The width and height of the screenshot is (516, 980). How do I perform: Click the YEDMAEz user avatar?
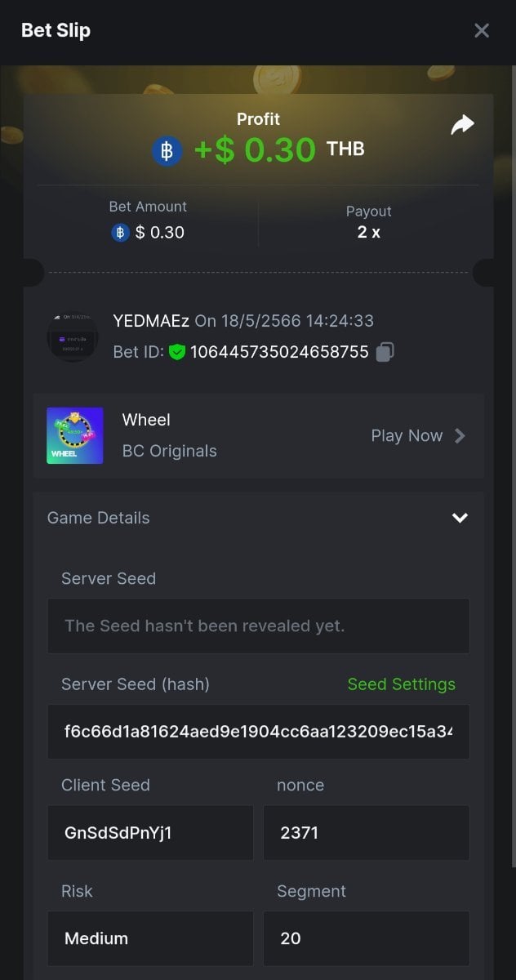click(x=73, y=336)
